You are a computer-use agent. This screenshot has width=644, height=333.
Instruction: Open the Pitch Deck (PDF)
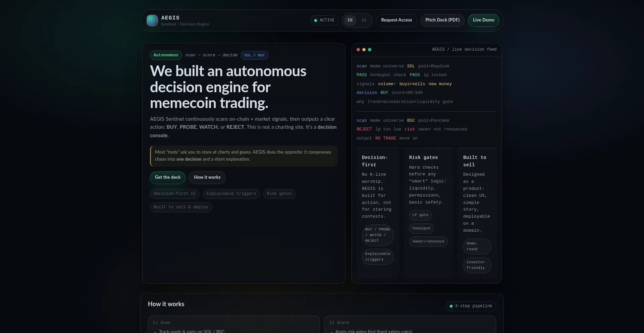click(x=442, y=20)
